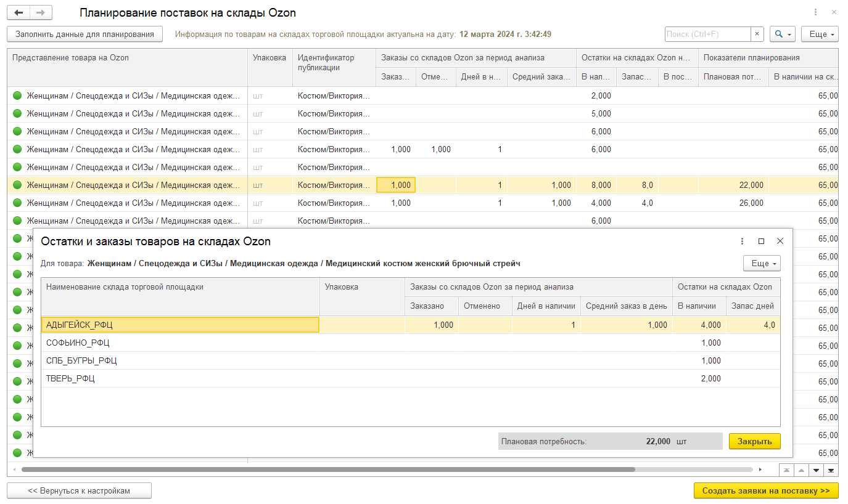This screenshot has width=848, height=504.
Task: Click the back navigation arrow
Action: [x=19, y=13]
